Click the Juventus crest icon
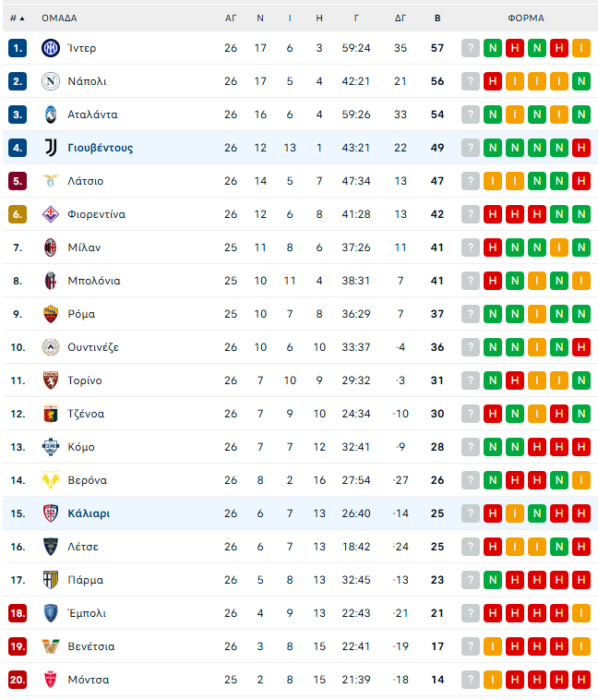598x700 pixels. (50, 148)
